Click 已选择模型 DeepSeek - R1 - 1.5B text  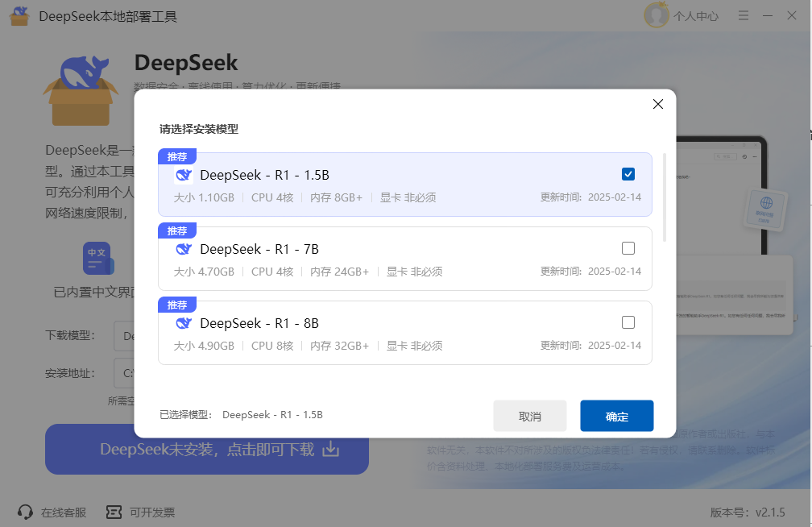242,414
